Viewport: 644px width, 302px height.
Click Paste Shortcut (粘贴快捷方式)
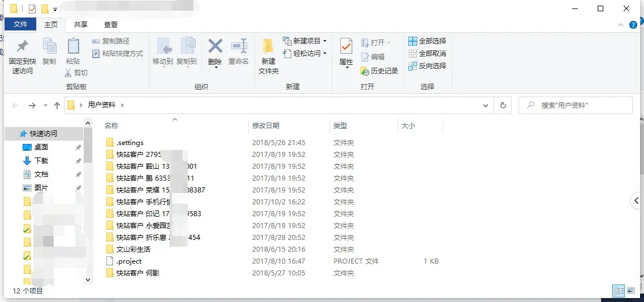[x=117, y=53]
